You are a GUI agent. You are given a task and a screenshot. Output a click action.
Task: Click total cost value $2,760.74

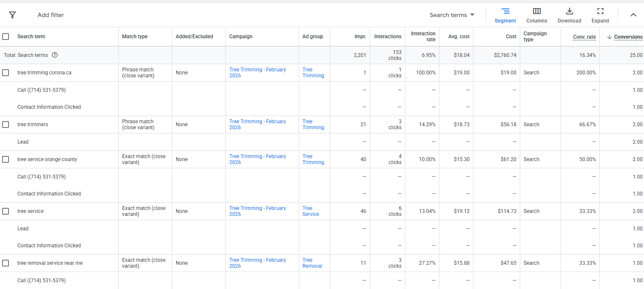tap(505, 55)
